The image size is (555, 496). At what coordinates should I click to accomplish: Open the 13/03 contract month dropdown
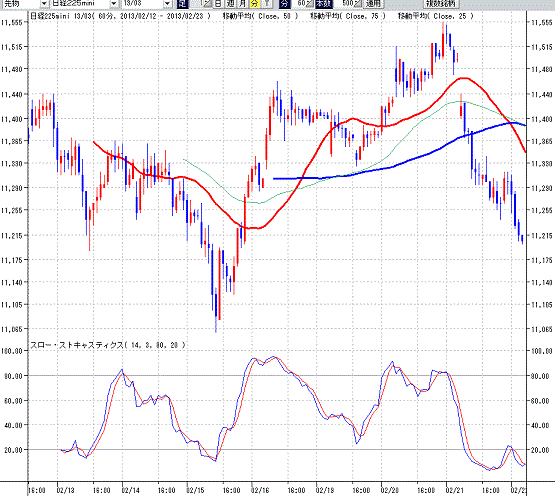pyautogui.click(x=168, y=4)
